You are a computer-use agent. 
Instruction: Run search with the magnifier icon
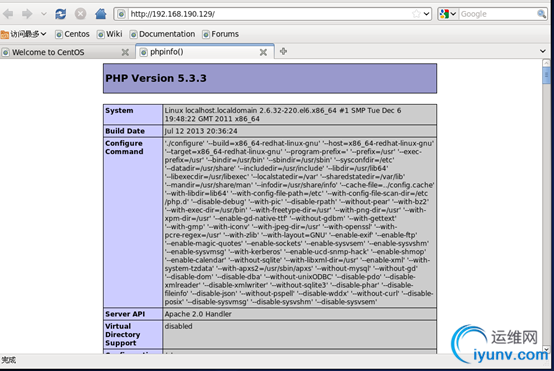[541, 14]
